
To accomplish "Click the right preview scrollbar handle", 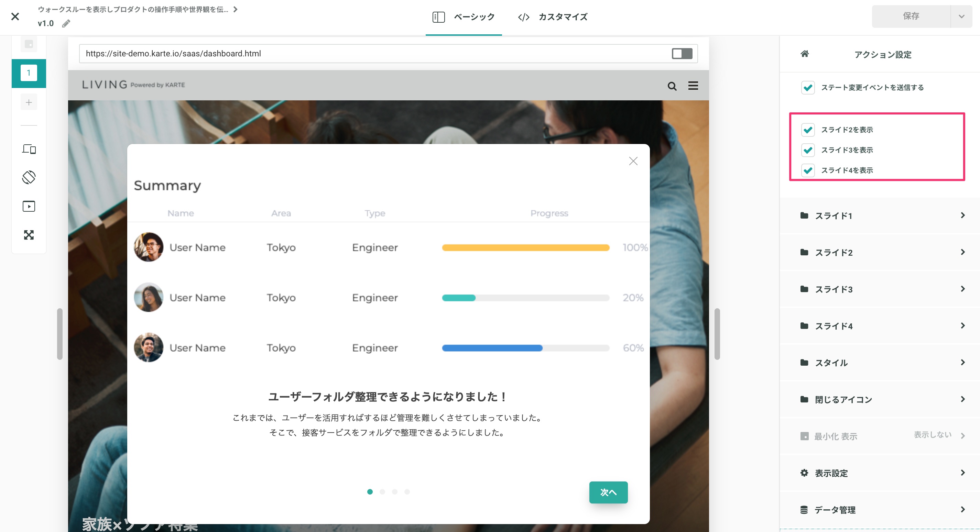I will 717,334.
